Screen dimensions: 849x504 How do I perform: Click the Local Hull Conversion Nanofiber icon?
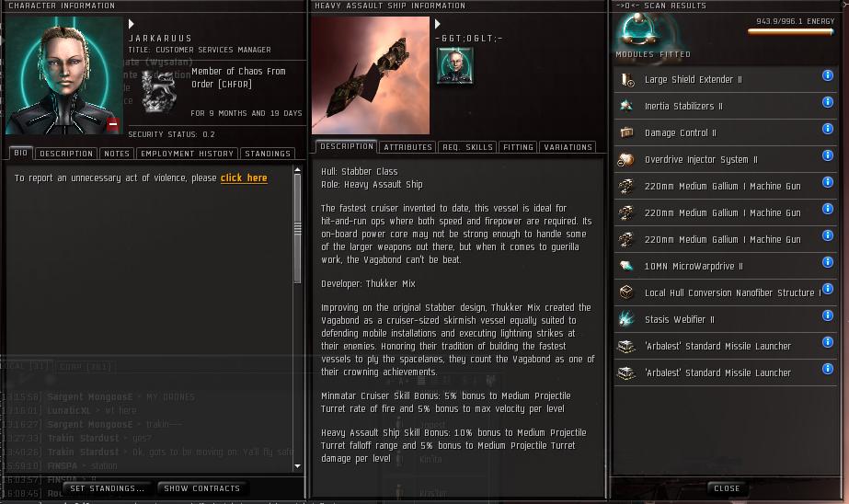(626, 292)
